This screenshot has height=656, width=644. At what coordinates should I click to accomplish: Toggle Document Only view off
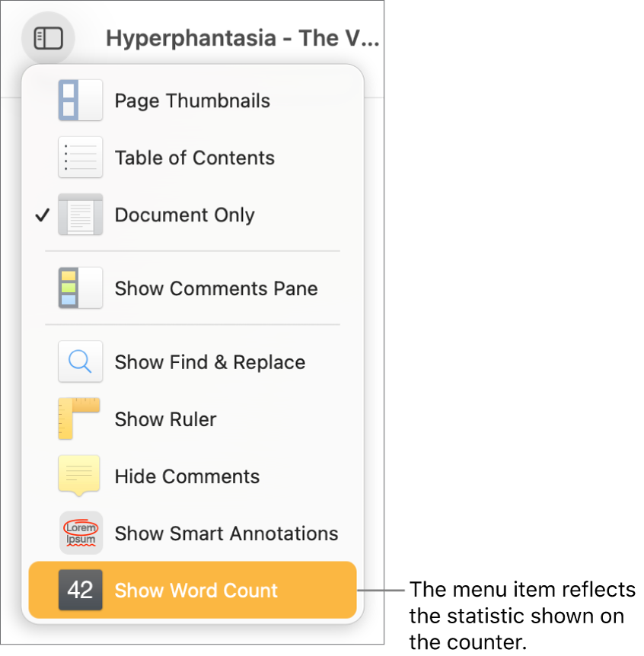tap(184, 215)
